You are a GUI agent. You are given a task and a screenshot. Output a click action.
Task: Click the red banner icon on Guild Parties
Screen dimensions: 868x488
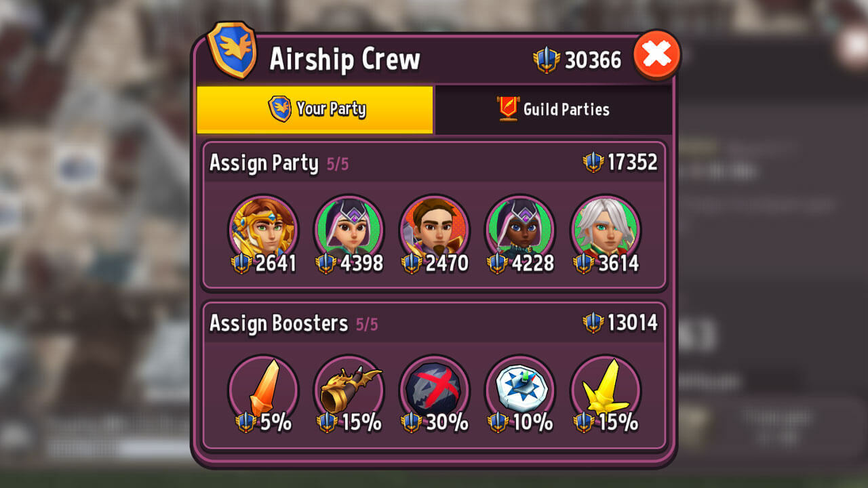click(x=507, y=108)
